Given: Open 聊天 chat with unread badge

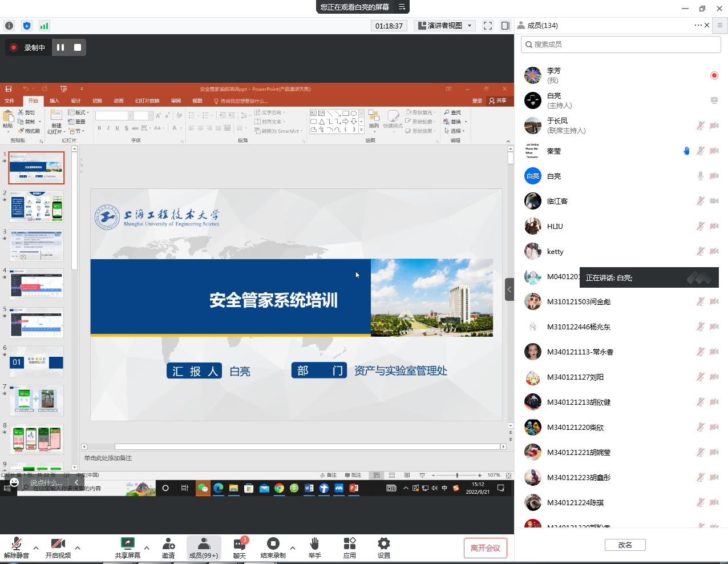Looking at the screenshot, I should (240, 547).
